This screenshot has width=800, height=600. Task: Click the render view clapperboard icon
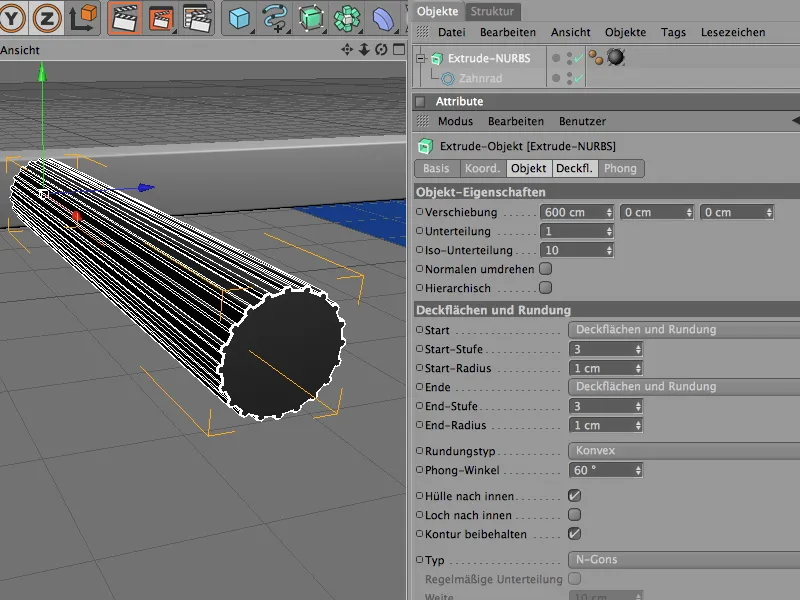click(x=124, y=17)
